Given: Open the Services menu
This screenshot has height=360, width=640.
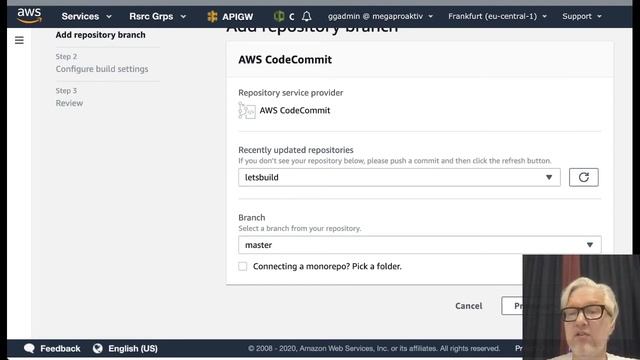Looking at the screenshot, I should 86,16.
